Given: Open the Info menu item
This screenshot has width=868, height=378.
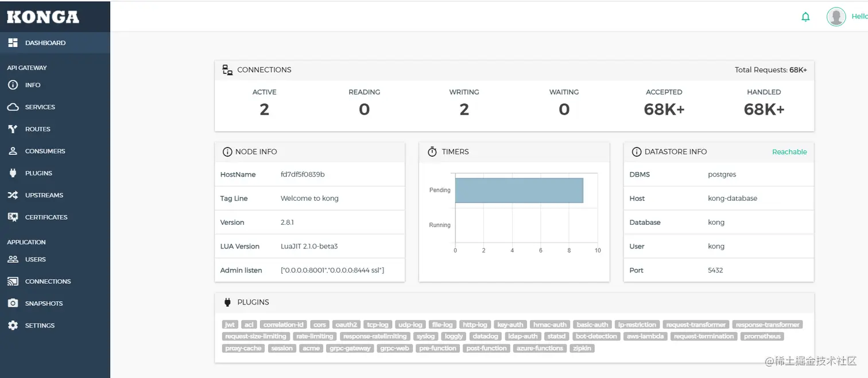Looking at the screenshot, I should pos(55,85).
